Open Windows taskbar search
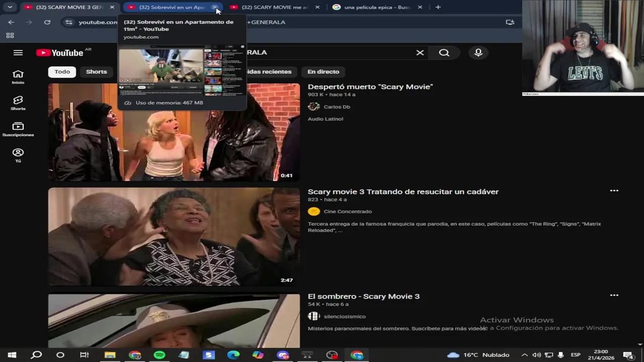The image size is (644, 362). click(36, 355)
